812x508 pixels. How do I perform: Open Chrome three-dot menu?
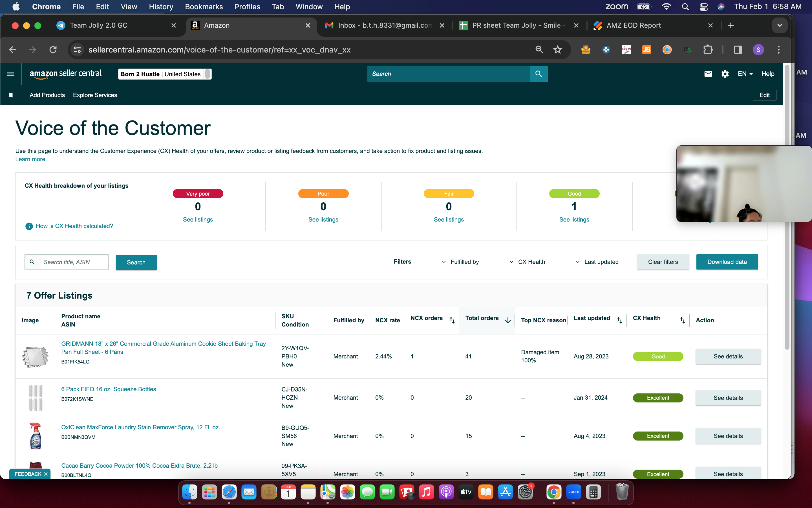click(x=779, y=50)
